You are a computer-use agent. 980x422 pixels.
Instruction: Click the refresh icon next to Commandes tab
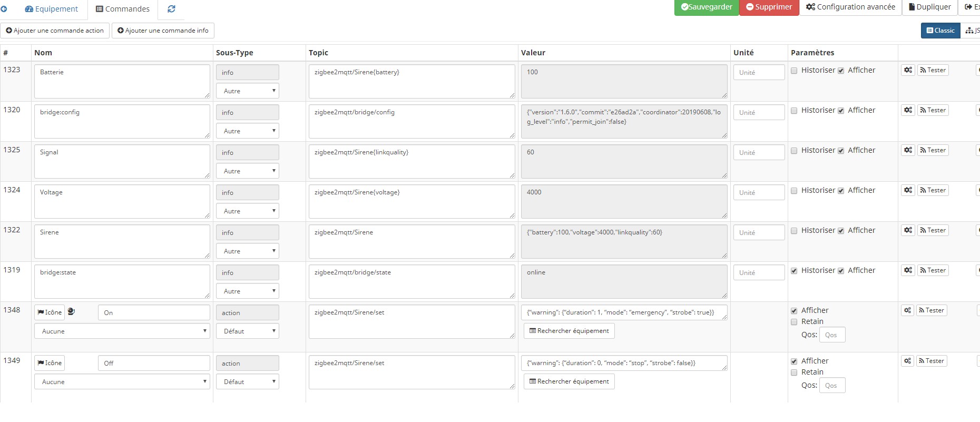[x=171, y=9]
